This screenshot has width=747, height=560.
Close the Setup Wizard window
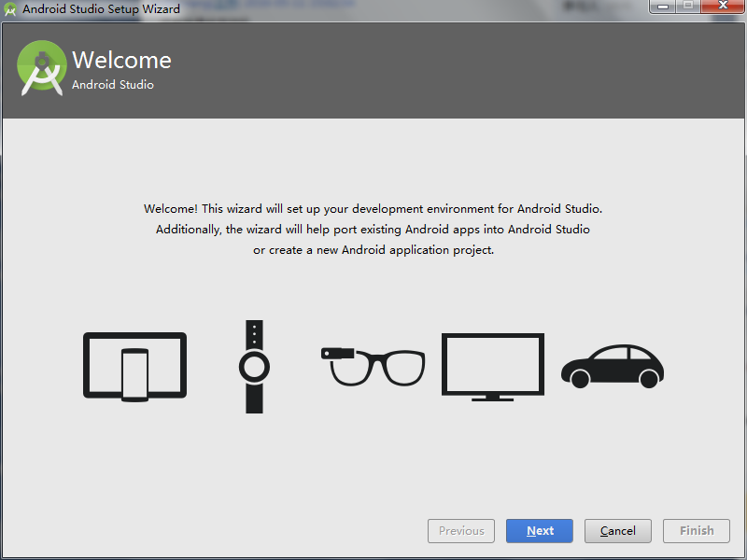click(x=723, y=7)
